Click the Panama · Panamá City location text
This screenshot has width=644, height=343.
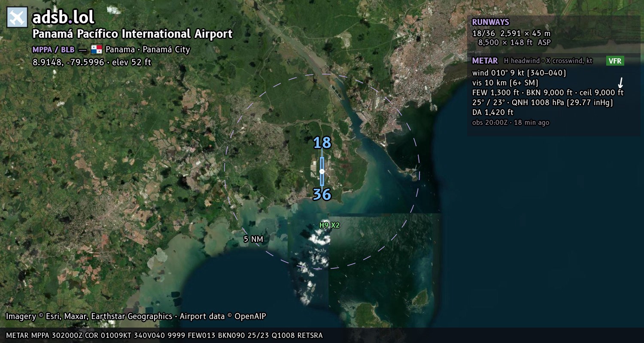click(x=148, y=50)
